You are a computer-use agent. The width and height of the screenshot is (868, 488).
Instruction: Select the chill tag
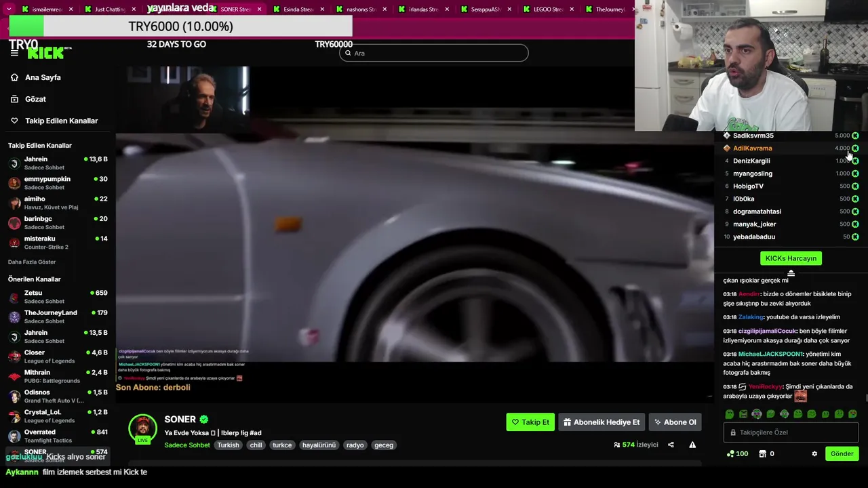pyautogui.click(x=256, y=445)
